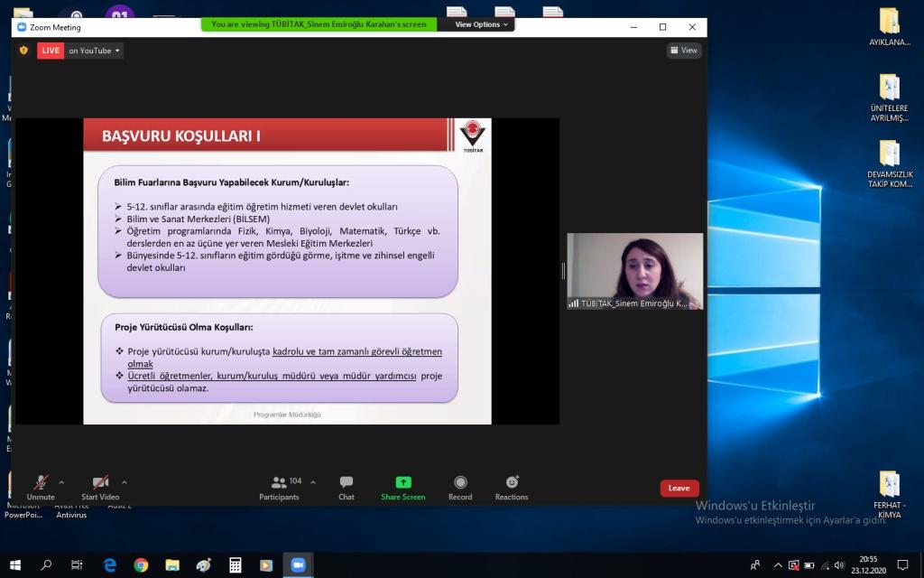This screenshot has width=924, height=578.
Task: Open the Reactions menu
Action: [512, 487]
